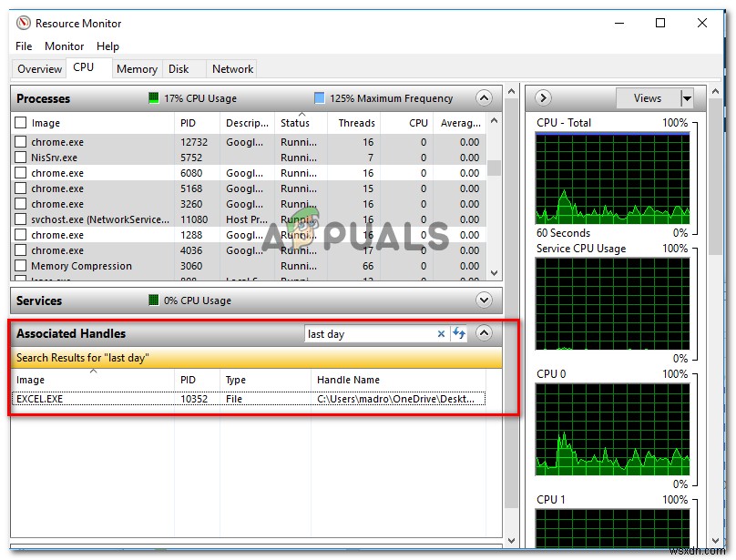Click the green CPU Usage indicator in Processes header
Image resolution: width=736 pixels, height=560 pixels.
153,98
